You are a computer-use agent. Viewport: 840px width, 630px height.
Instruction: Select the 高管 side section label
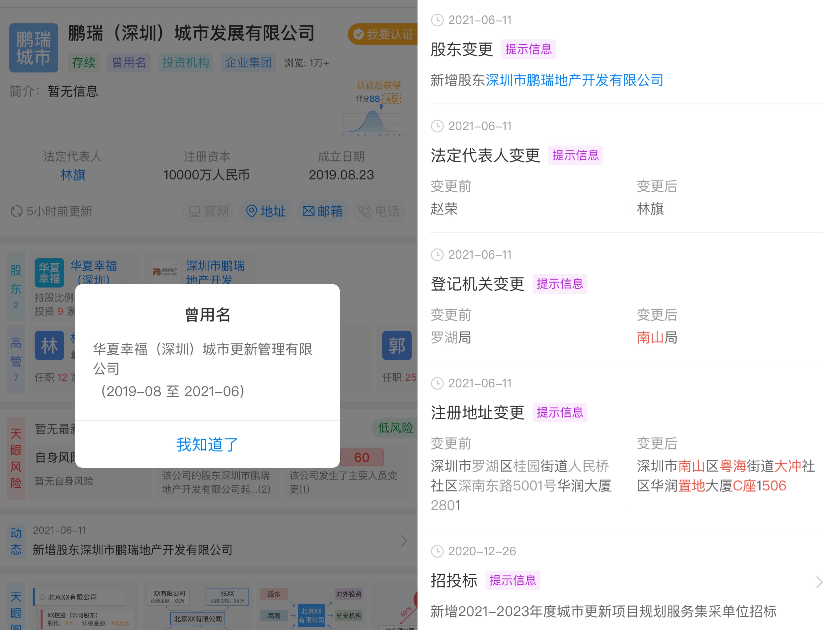pos(16,359)
